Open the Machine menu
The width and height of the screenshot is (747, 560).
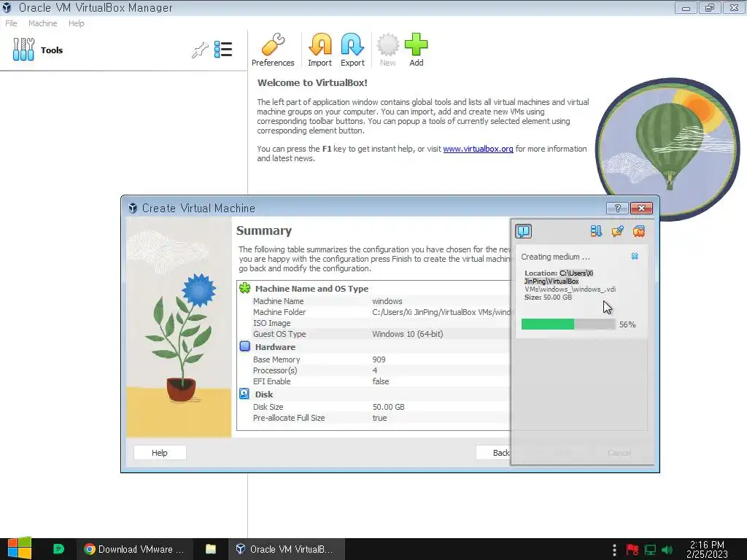(x=42, y=23)
